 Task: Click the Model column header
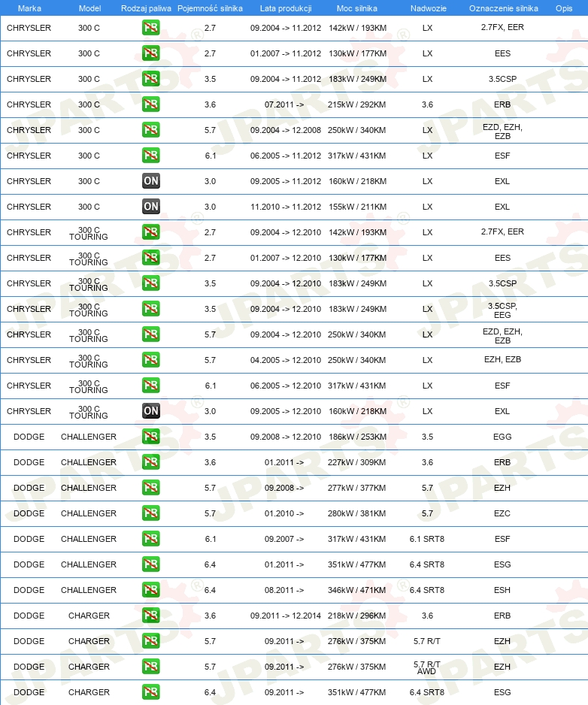[x=89, y=8]
